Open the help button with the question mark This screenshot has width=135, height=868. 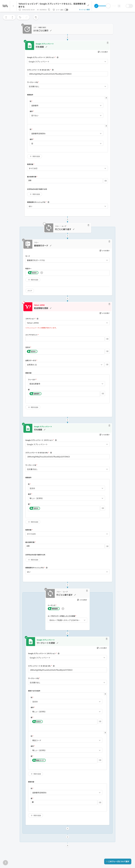click(5, 863)
